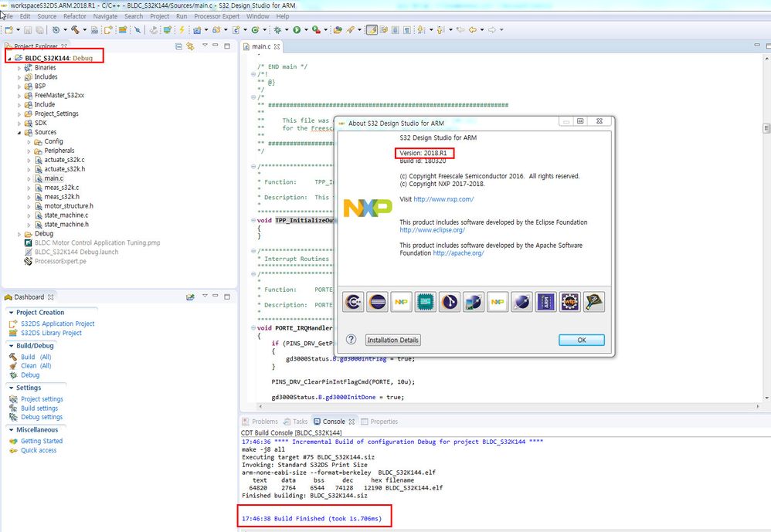Click the magnifier plugin icon at row end

(x=594, y=302)
